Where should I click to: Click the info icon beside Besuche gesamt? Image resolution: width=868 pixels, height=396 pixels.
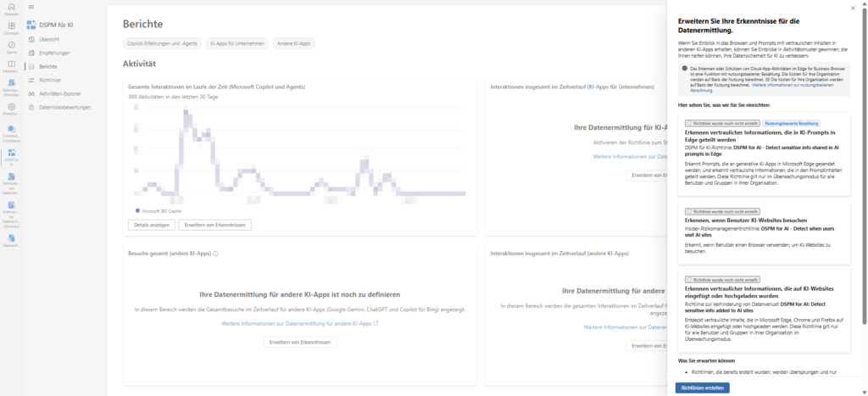click(216, 254)
